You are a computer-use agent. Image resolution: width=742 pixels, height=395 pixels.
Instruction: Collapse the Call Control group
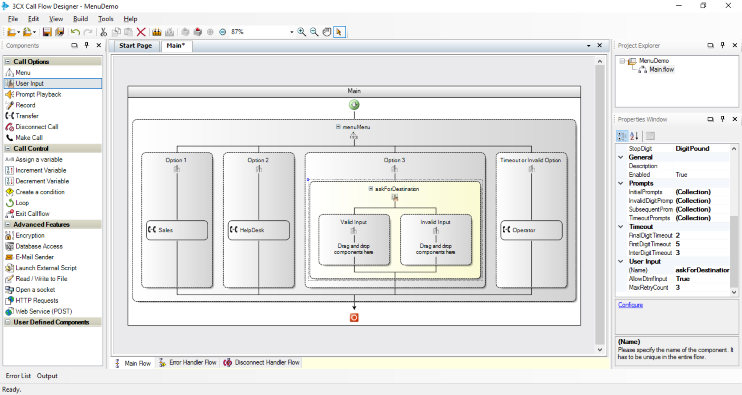tap(8, 149)
